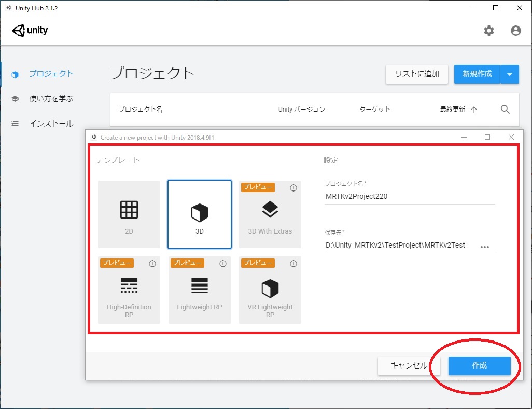Viewport: 532px width, 409px height.
Task: Minimize the Create new project dialog
Action: tap(464, 137)
